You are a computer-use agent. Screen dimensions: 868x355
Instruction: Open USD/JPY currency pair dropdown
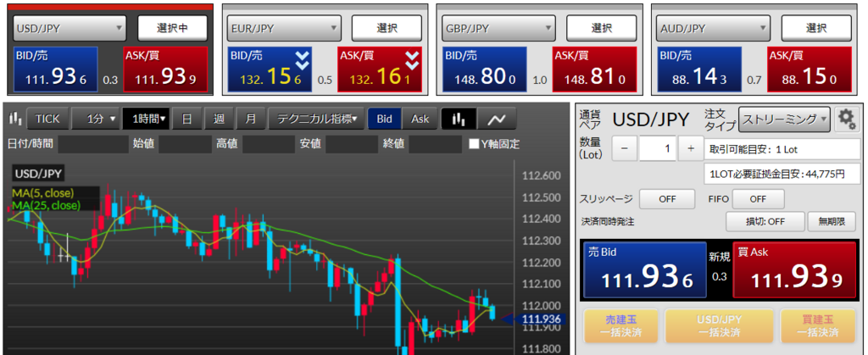pyautogui.click(x=70, y=28)
